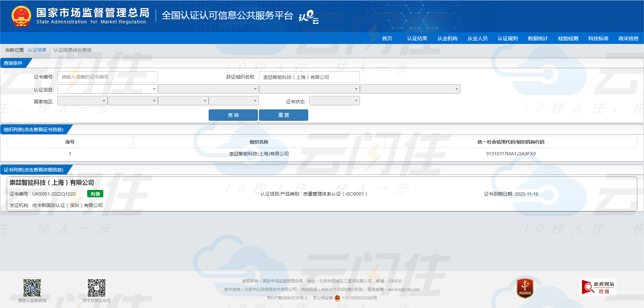Click the 查询 button

233,115
